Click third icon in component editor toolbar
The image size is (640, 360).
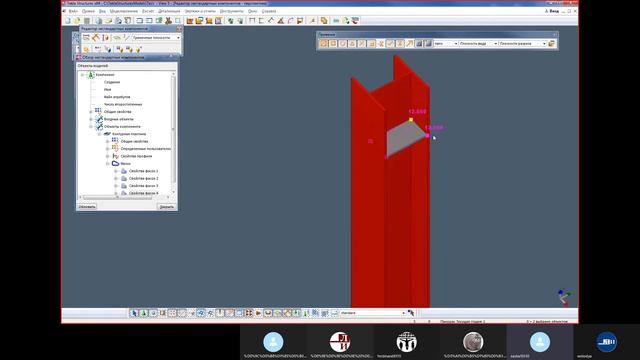(105, 38)
